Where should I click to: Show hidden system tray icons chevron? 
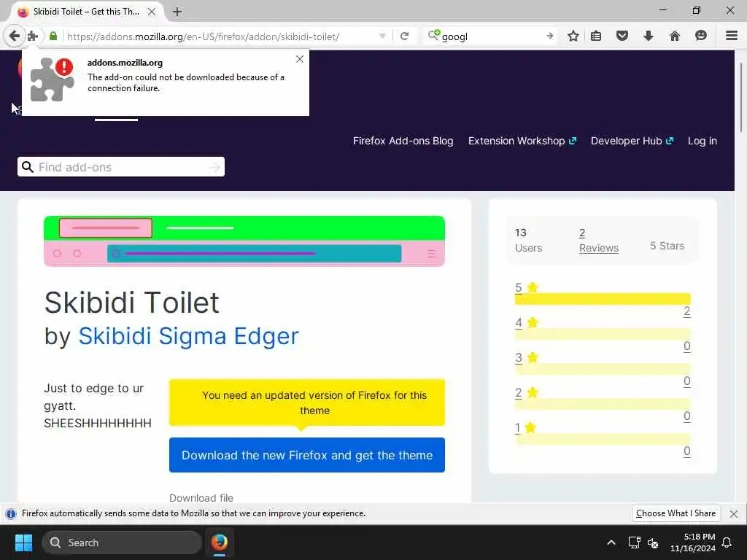[611, 542]
